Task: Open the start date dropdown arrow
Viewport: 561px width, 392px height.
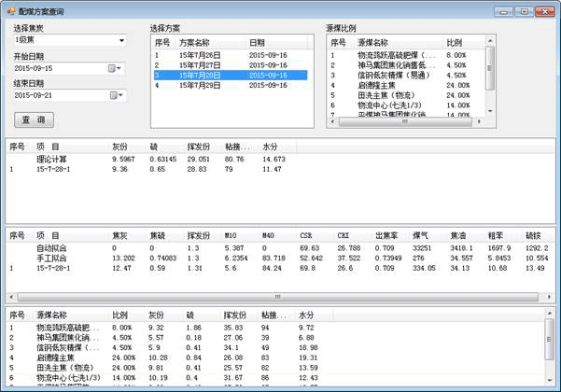Action: tap(120, 68)
